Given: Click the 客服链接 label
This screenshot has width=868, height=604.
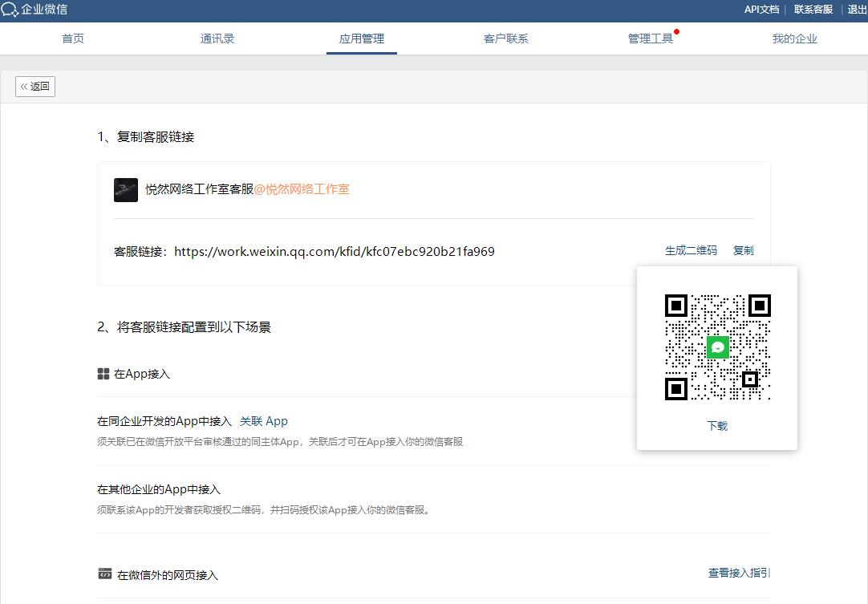Looking at the screenshot, I should pos(140,252).
